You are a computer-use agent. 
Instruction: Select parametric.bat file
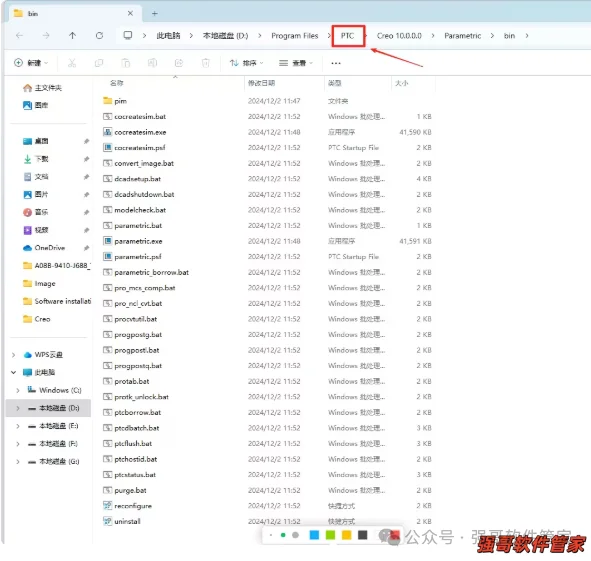tap(133, 226)
